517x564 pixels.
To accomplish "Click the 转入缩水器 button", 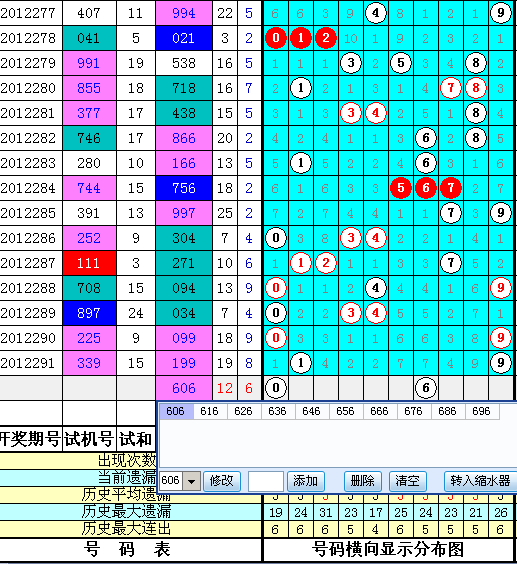I will point(480,481).
